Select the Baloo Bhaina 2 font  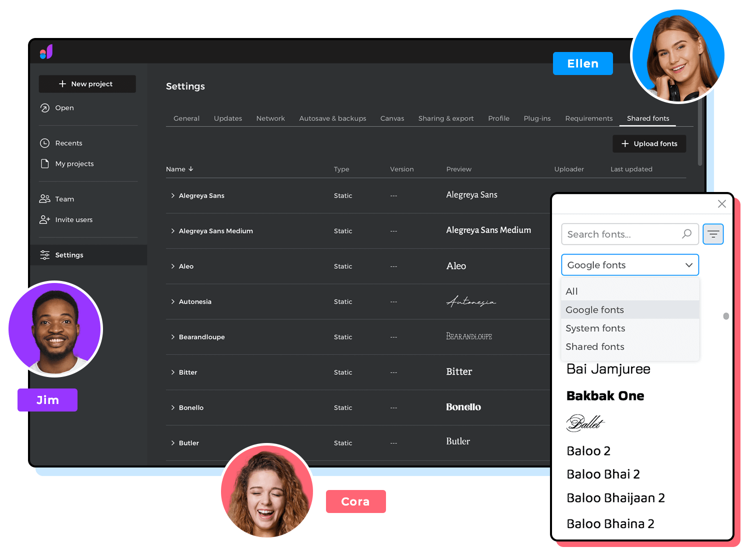pos(610,523)
